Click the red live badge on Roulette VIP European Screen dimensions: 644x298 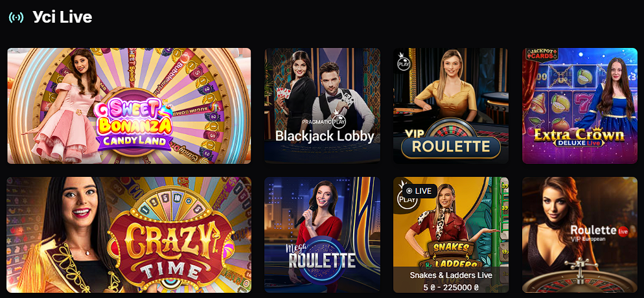623,231
